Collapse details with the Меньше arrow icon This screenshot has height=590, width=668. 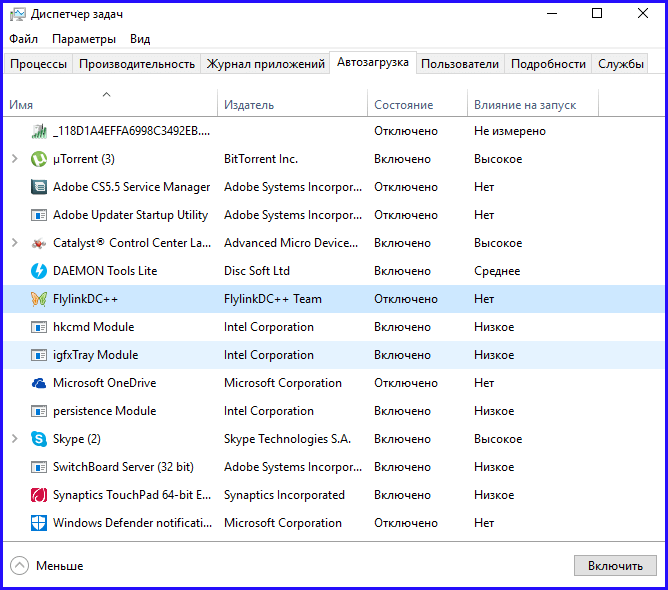[19, 566]
